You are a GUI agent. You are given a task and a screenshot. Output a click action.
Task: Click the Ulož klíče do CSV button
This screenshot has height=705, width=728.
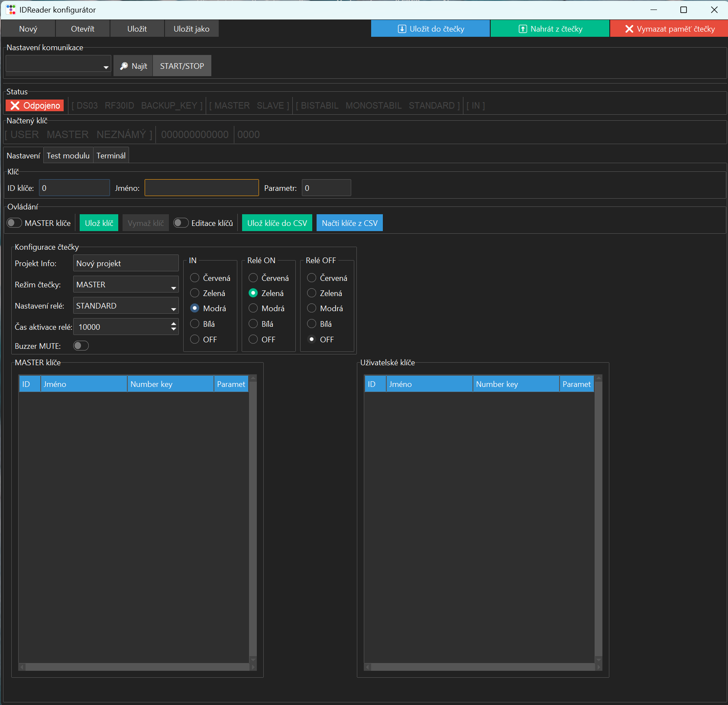(x=277, y=223)
